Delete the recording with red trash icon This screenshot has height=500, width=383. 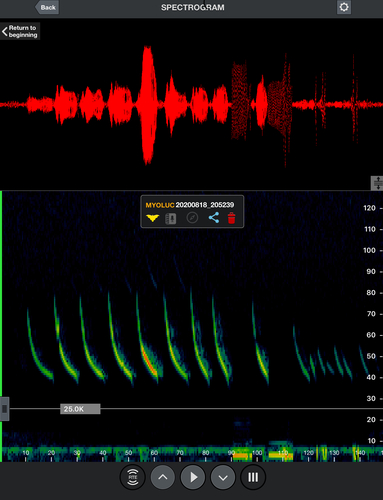[231, 218]
